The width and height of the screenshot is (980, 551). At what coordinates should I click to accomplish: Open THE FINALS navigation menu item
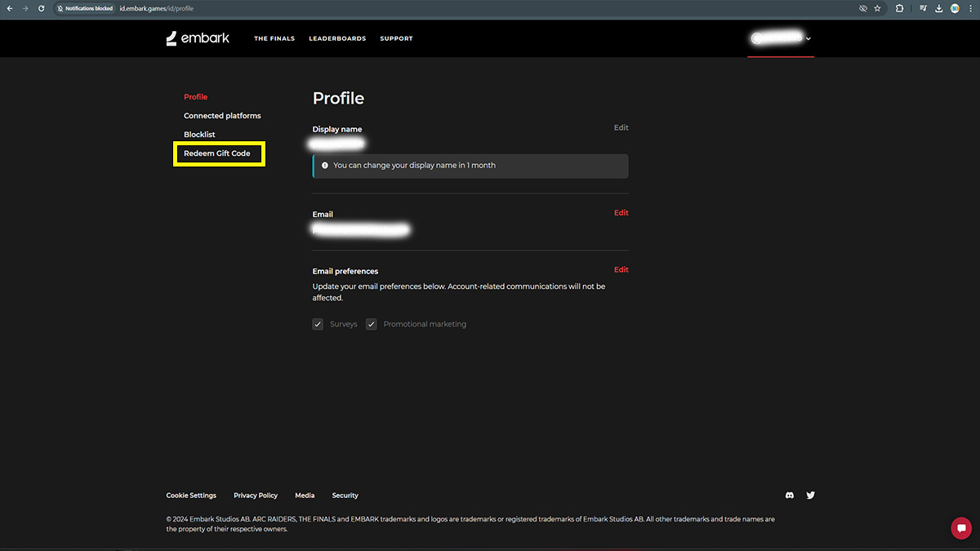click(274, 38)
